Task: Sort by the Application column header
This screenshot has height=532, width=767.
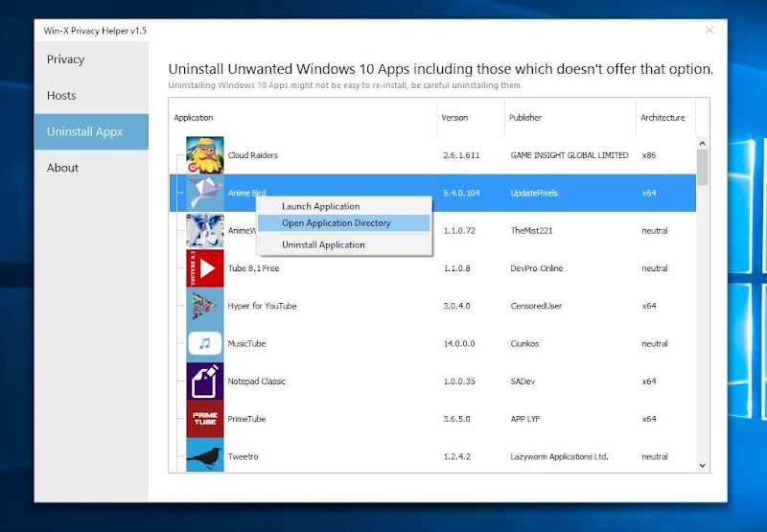Action: pos(303,117)
